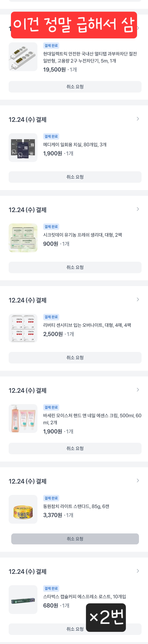Expand the Starbucks capsule order details
Image resolution: width=148 pixels, height=644 pixels.
[x=138, y=571]
